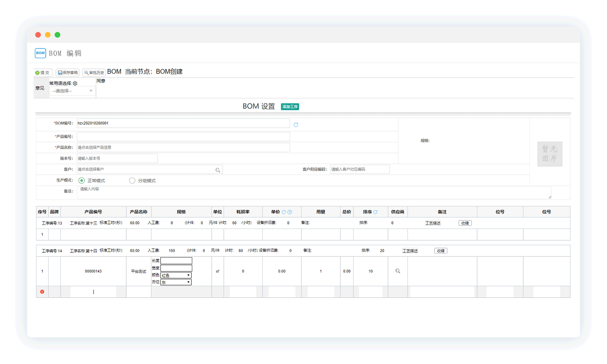Open the 颜色 dropdown showing 红色

pyautogui.click(x=176, y=275)
